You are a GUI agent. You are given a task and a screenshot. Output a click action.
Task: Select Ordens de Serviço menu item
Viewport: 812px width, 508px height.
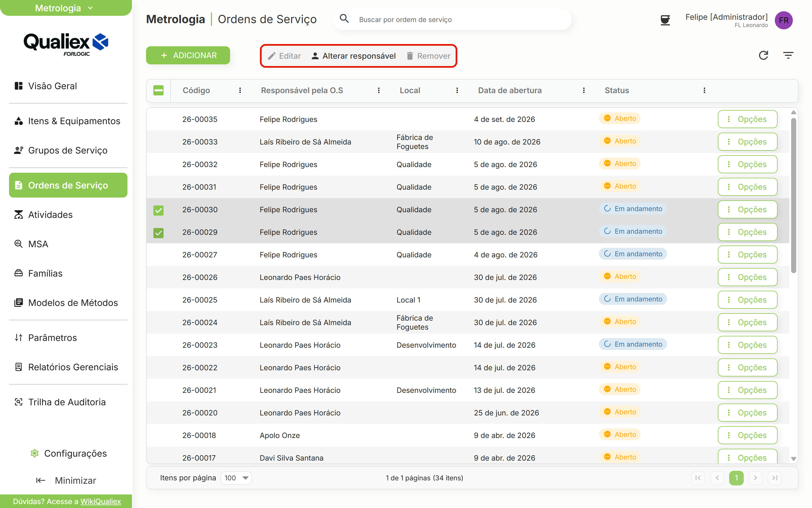[68, 185]
